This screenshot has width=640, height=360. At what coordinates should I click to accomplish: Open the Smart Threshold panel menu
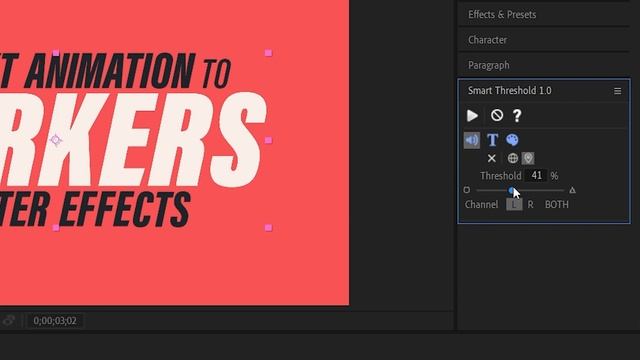[x=618, y=91]
